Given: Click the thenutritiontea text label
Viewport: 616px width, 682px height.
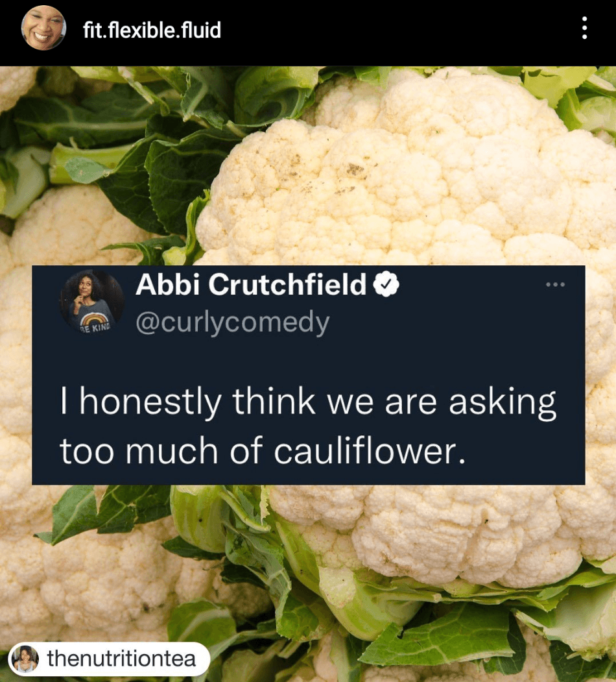Looking at the screenshot, I should click(121, 659).
